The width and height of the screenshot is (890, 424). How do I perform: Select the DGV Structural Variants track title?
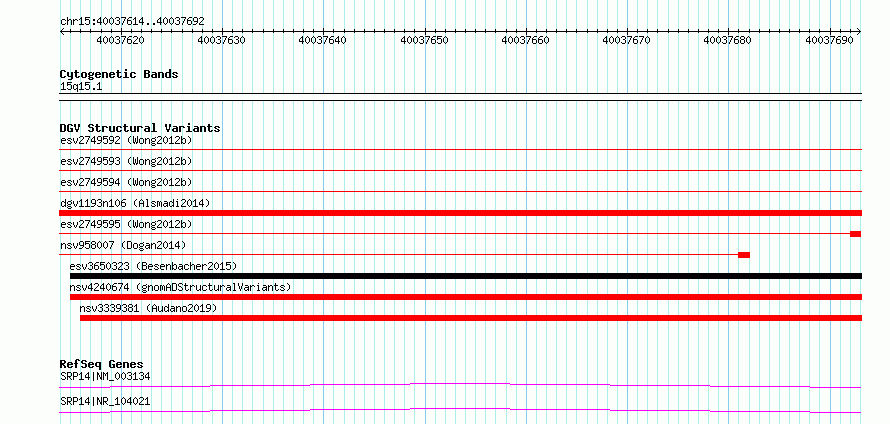[x=140, y=128]
